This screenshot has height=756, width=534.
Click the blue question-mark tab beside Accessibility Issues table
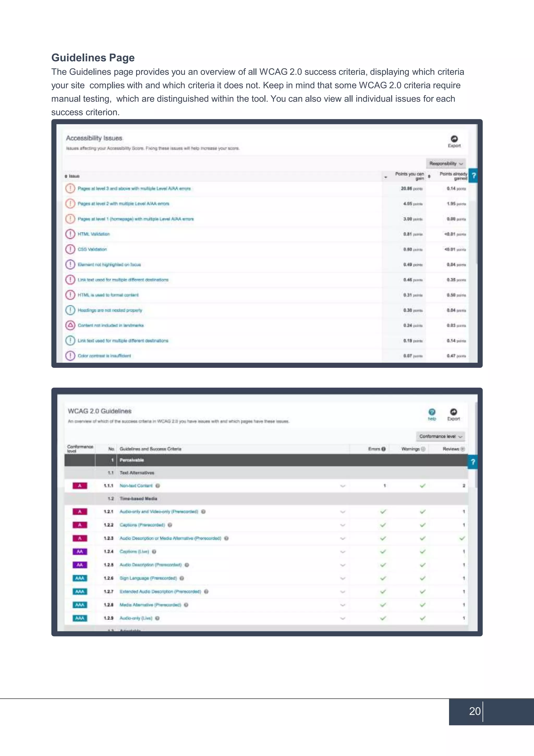pyautogui.click(x=473, y=176)
